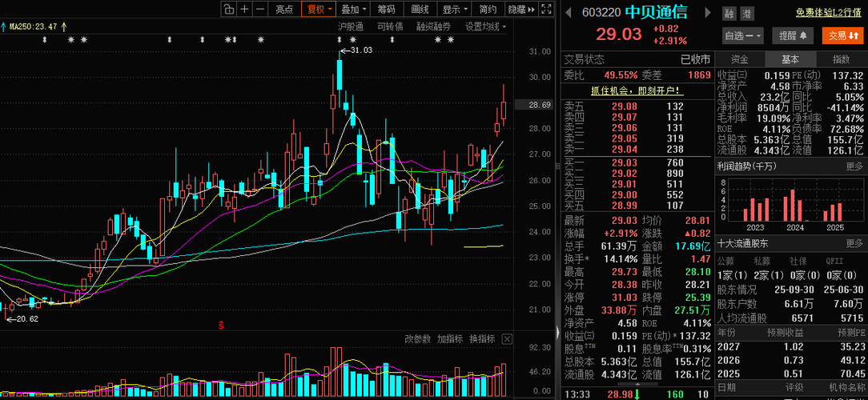Click the 港 Hong Kong connect badge
Image resolution: width=868 pixels, height=400 pixels.
tap(747, 14)
